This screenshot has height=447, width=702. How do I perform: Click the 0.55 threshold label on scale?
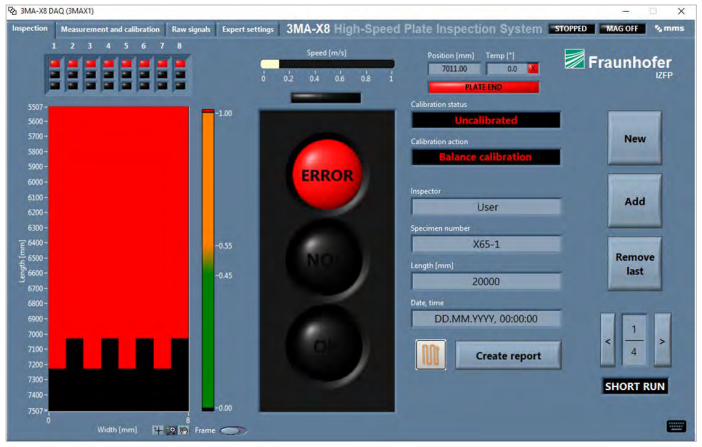pyautogui.click(x=224, y=246)
